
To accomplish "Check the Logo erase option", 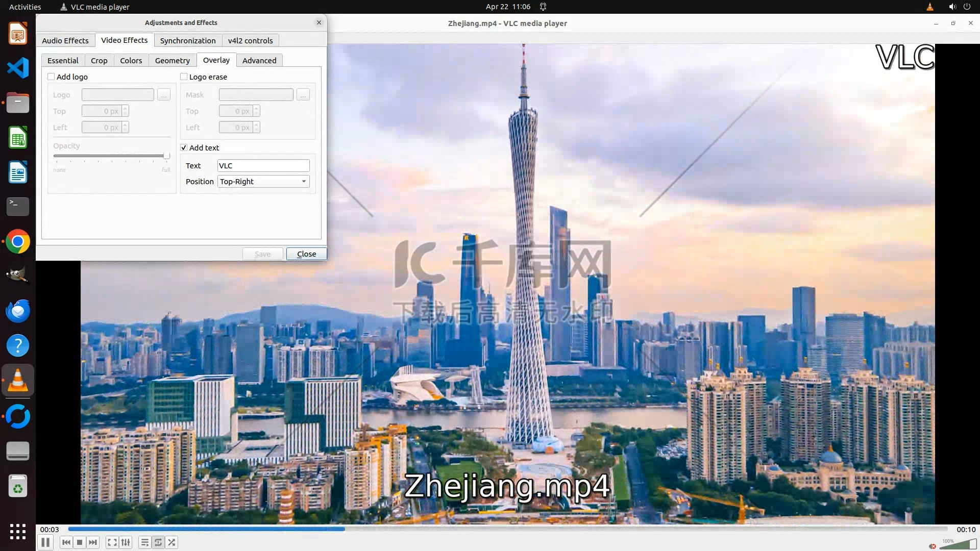I will (184, 77).
